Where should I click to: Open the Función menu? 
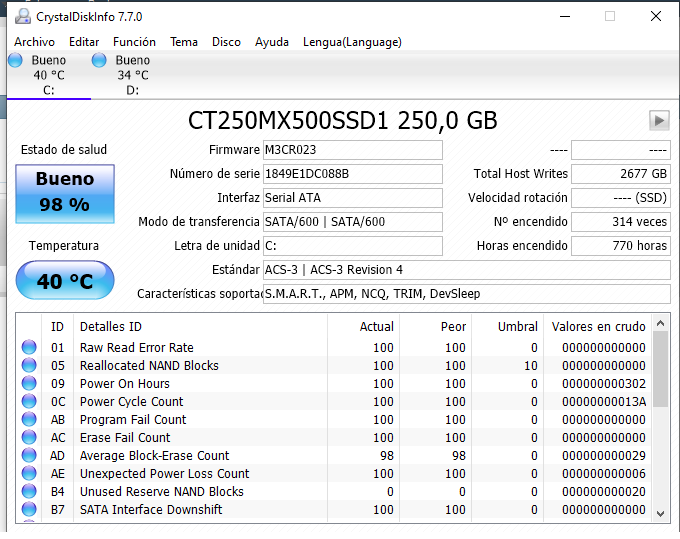[x=134, y=42]
